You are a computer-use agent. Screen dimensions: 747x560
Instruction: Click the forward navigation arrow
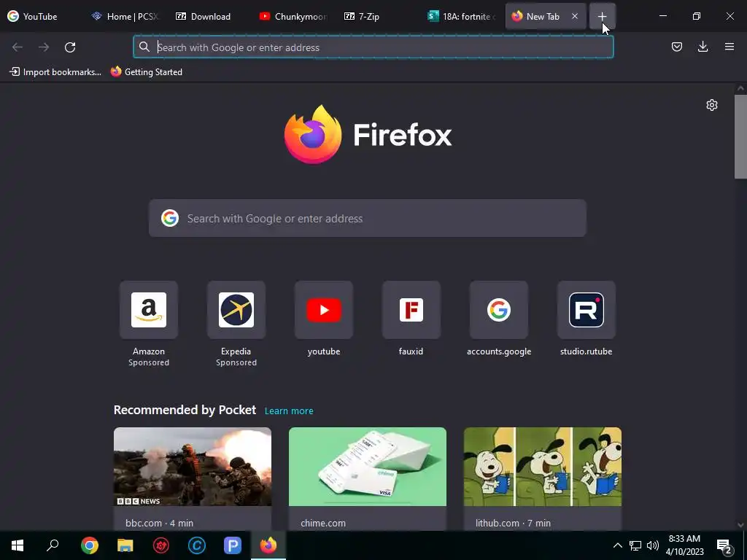[43, 47]
